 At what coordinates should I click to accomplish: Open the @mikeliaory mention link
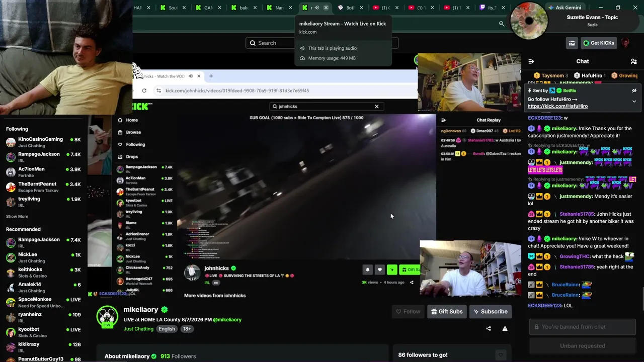coord(227,320)
